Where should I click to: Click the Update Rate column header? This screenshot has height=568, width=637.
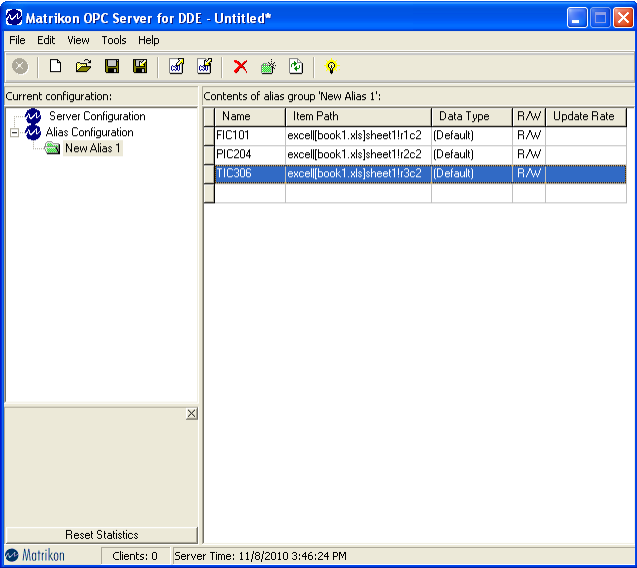[585, 117]
